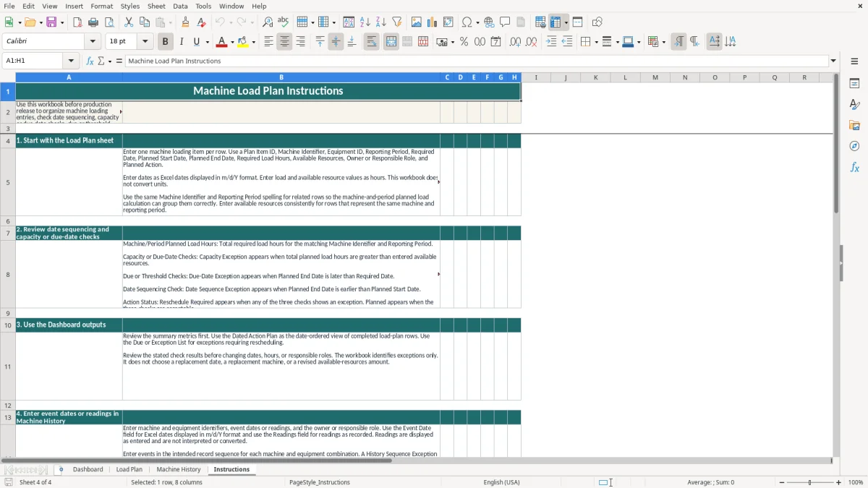868x488 pixels.
Task: Open Sidebar Functions panel
Action: [x=854, y=168]
